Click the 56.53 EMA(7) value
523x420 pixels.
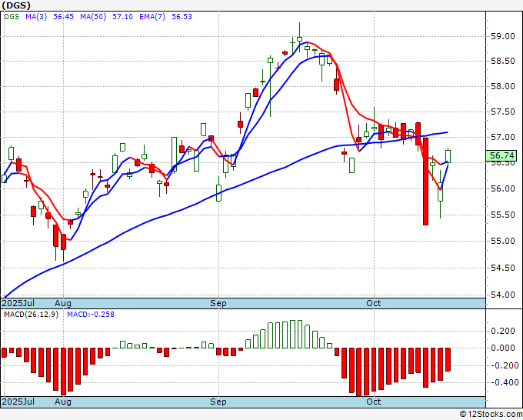tap(182, 17)
